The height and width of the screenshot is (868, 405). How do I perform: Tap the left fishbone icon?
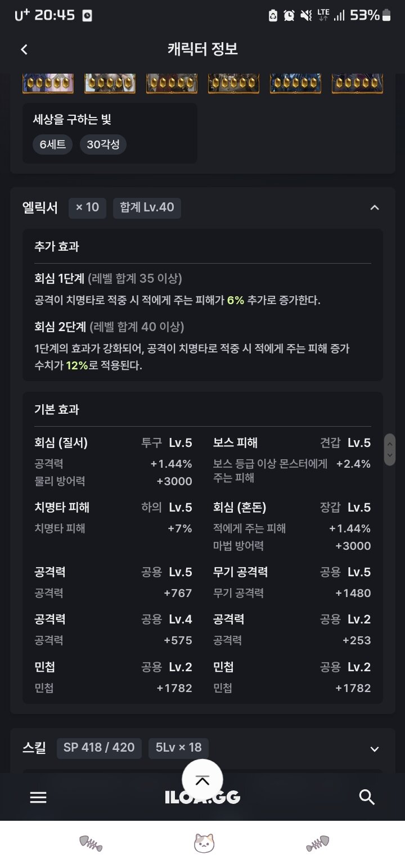coord(91,843)
